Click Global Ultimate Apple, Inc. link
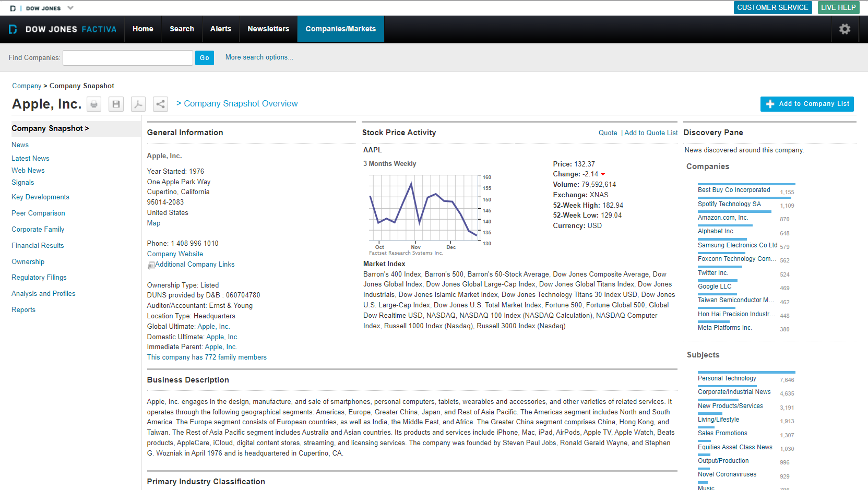Image resolution: width=868 pixels, height=490 pixels. click(x=213, y=327)
